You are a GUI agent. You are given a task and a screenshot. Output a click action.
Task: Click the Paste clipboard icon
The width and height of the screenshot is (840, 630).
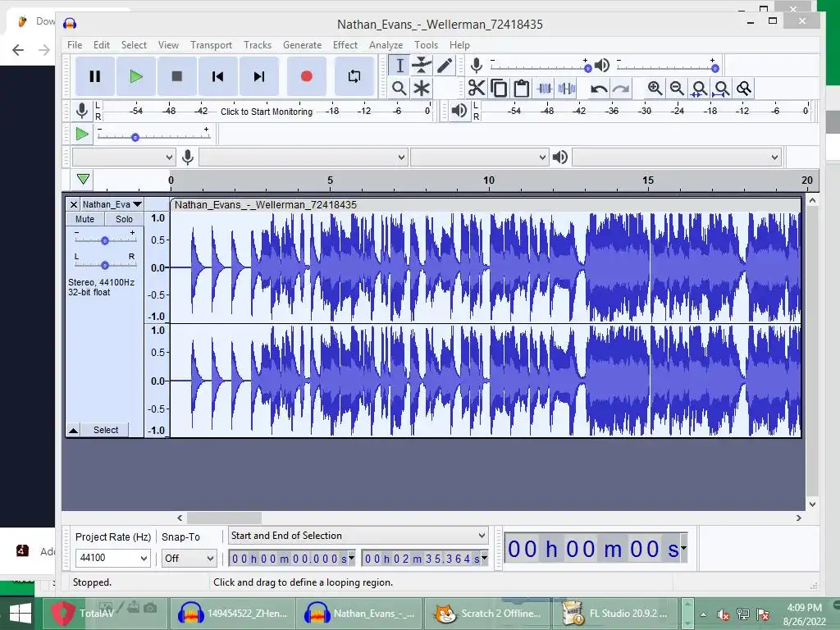[521, 88]
